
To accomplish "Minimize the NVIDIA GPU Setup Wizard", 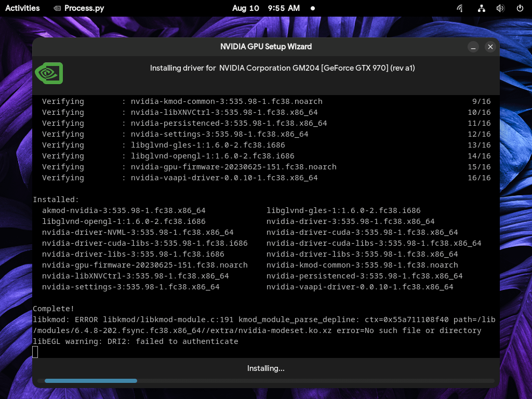I will tap(473, 47).
